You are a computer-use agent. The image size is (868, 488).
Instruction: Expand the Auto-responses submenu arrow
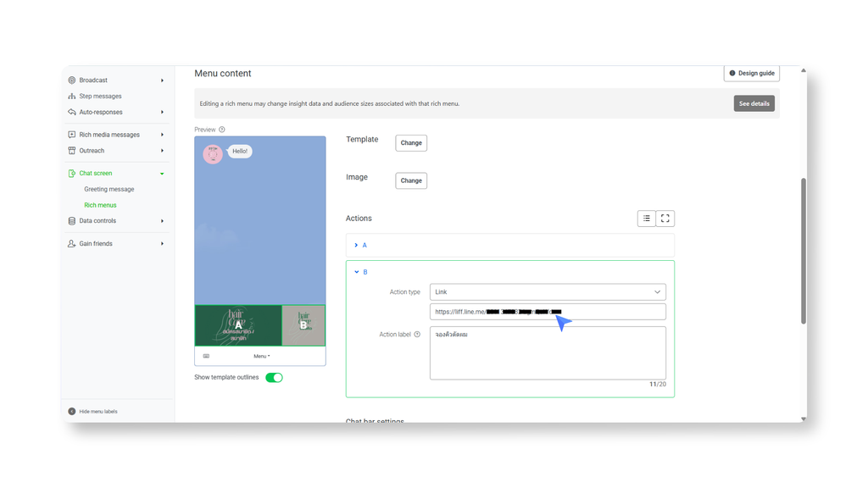pyautogui.click(x=162, y=112)
